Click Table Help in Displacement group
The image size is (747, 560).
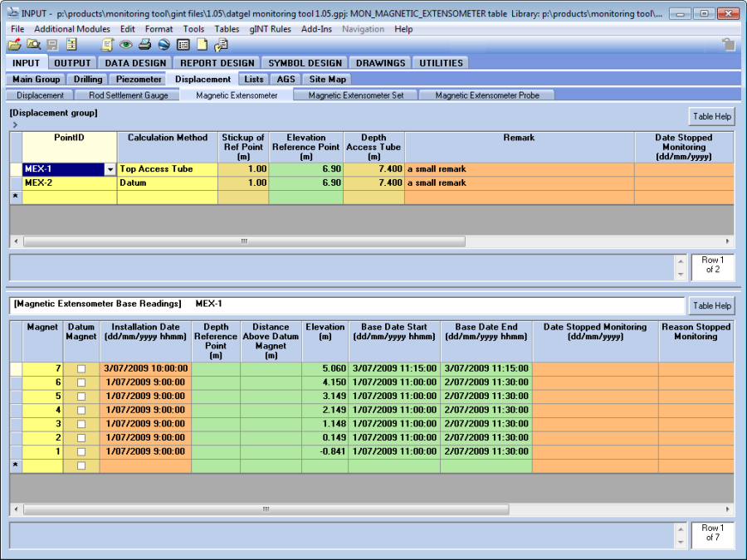tap(711, 116)
